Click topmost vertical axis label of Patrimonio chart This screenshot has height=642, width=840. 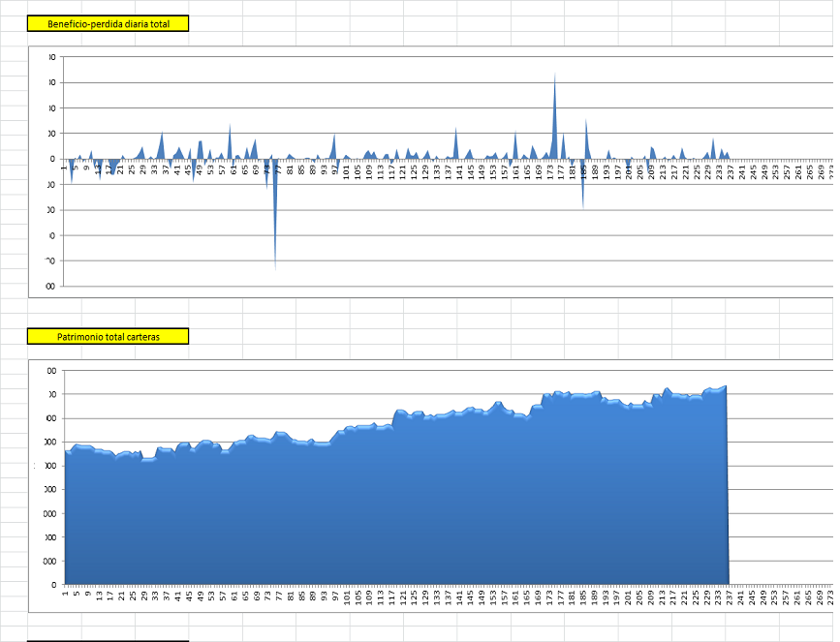50,371
